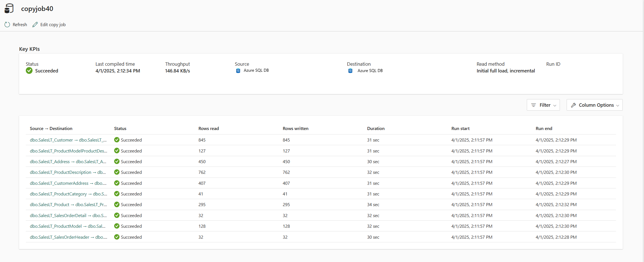The width and height of the screenshot is (644, 262).
Task: Click the Refresh circular arrow icon
Action: click(7, 25)
